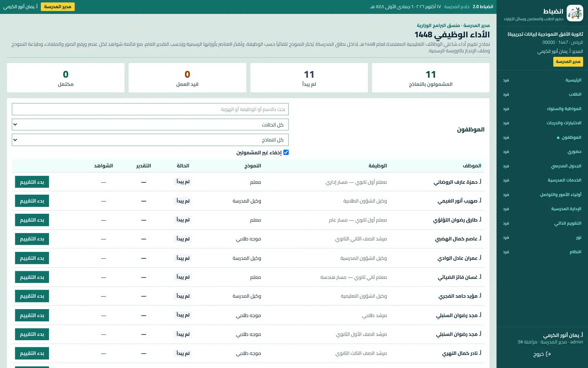Click the قيد العمل stat card

187,78
